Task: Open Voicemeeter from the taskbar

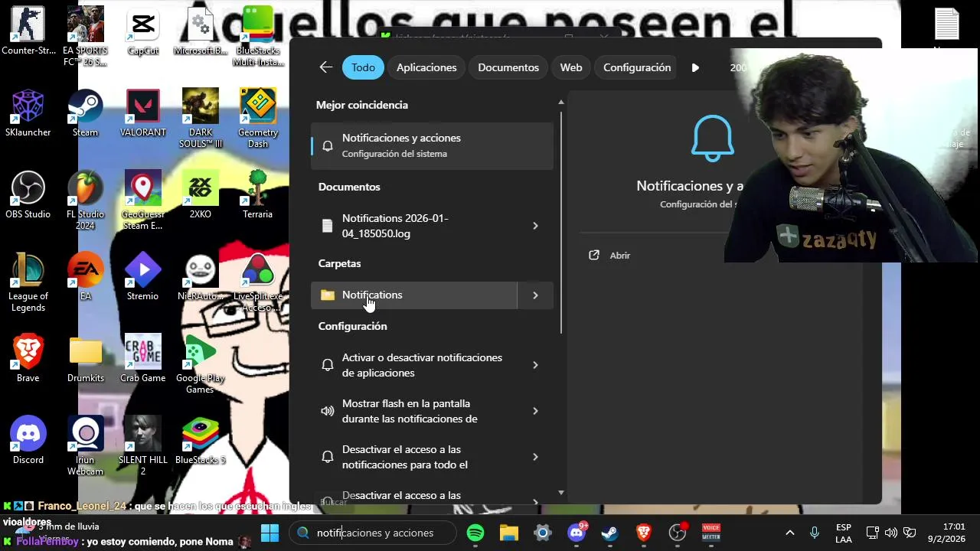Action: tap(711, 533)
